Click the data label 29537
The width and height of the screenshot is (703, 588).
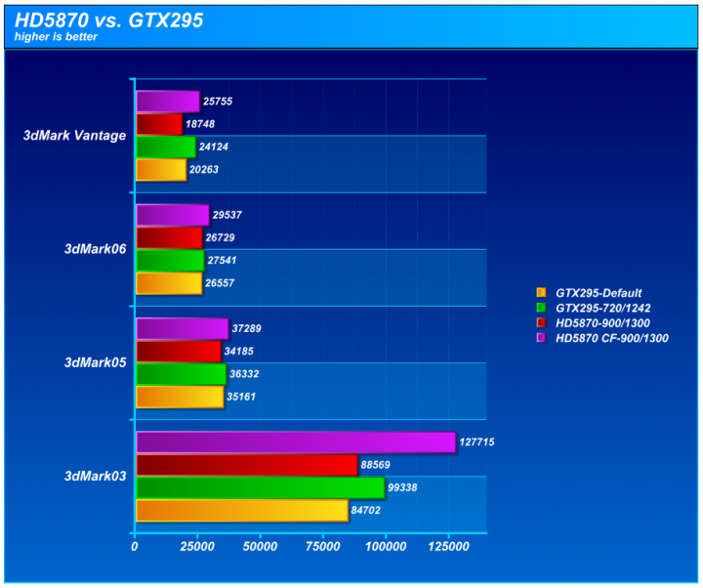click(227, 215)
